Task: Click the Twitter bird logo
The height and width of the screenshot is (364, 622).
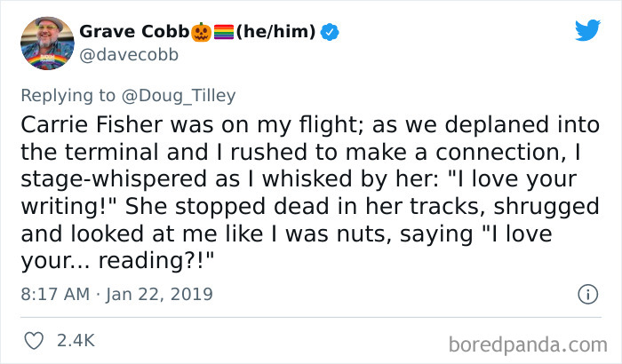Action: point(587,30)
